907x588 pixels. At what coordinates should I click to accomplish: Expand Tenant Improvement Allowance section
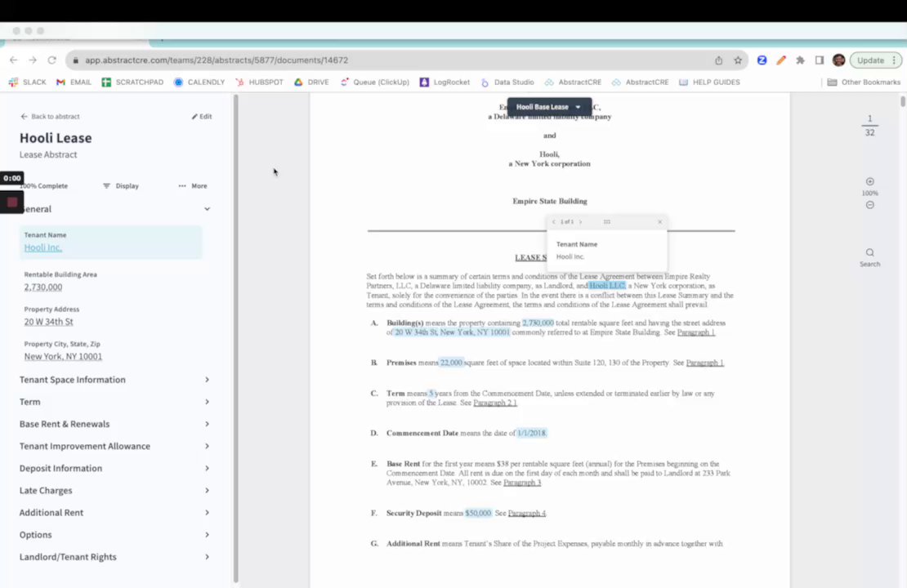tap(114, 446)
